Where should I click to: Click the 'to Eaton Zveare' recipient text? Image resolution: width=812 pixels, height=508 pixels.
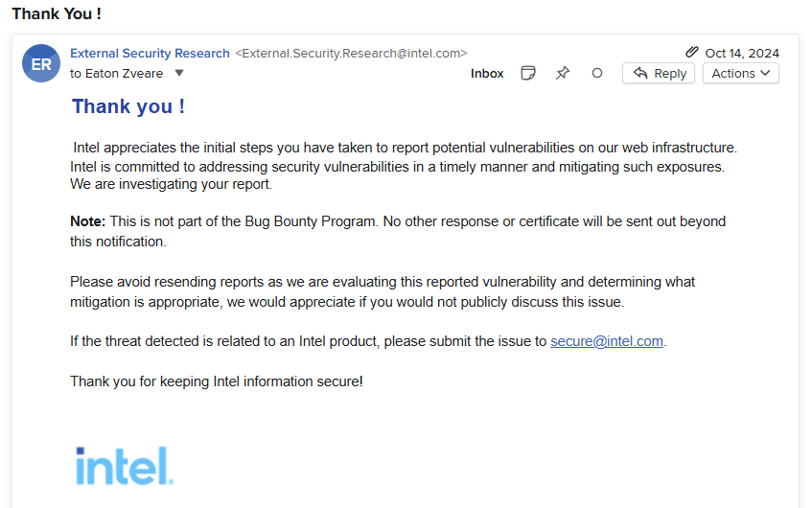[x=116, y=73]
